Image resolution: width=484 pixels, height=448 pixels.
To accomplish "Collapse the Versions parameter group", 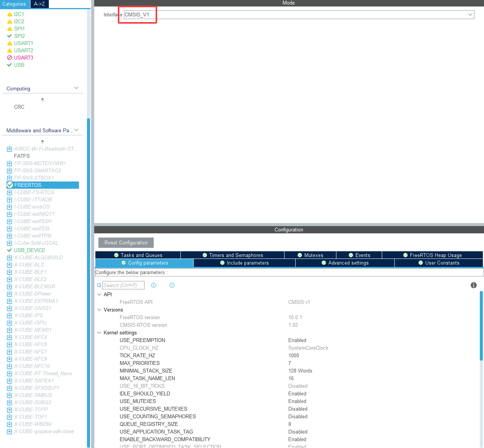I will coord(99,310).
